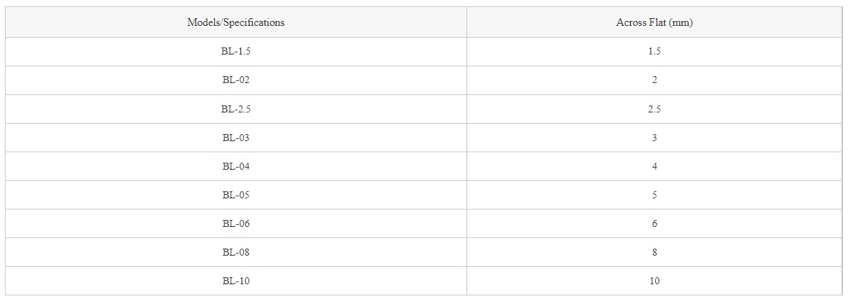Select the BL-1.5 model cell
This screenshot has width=868, height=301.
[x=236, y=52]
